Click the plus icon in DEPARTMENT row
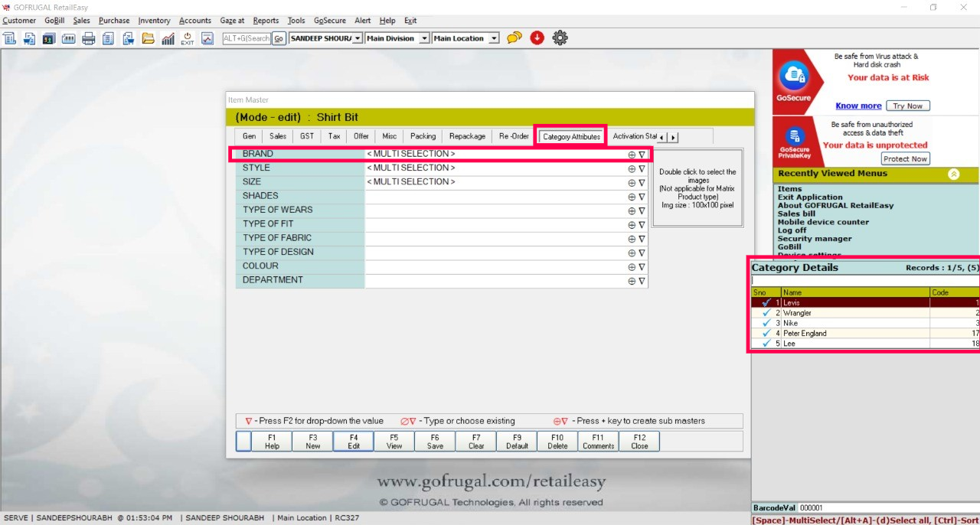Screen dimensions: 980x525 [x=632, y=281]
